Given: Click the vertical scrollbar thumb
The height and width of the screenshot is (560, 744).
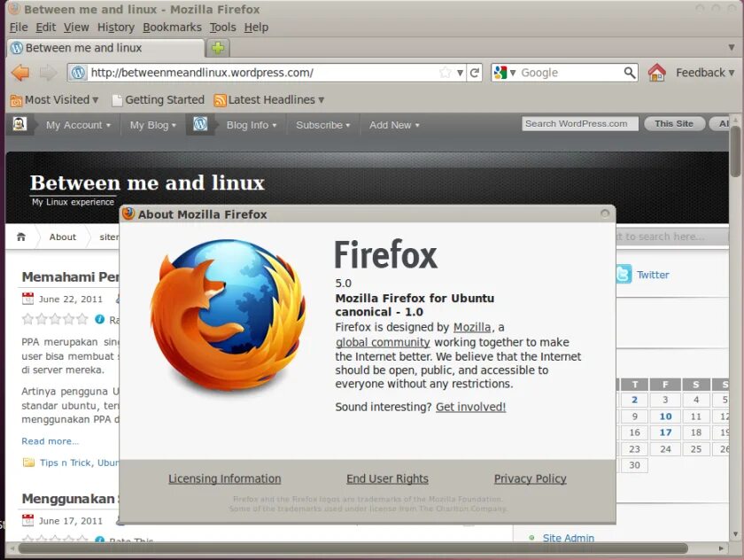Looking at the screenshot, I should (x=735, y=151).
